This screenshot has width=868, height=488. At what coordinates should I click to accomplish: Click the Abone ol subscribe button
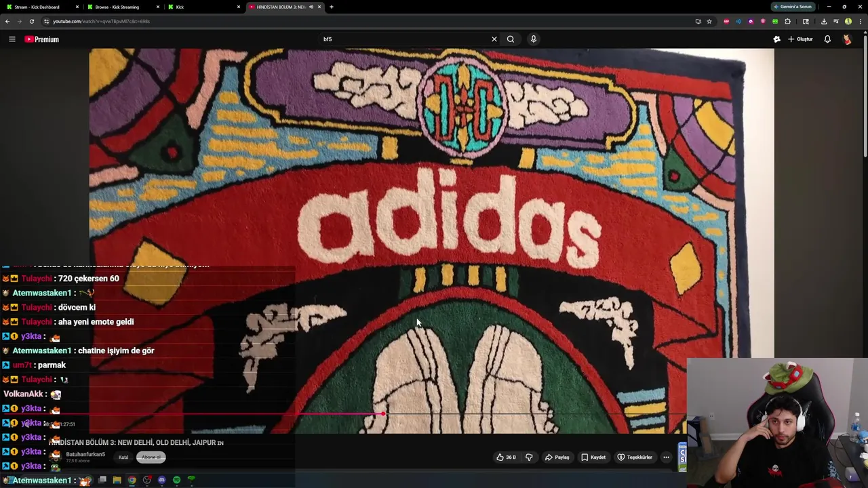coord(151,457)
